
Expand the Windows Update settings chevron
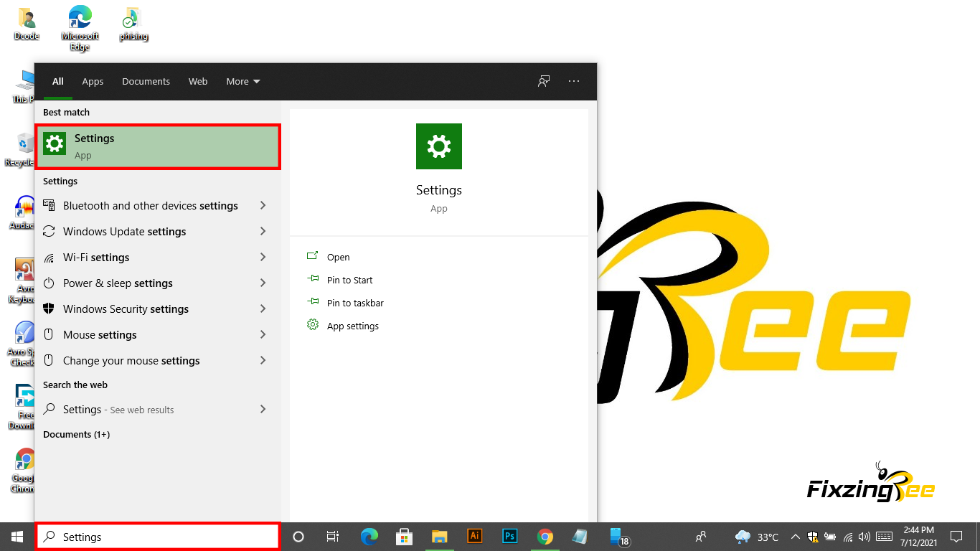pyautogui.click(x=263, y=232)
